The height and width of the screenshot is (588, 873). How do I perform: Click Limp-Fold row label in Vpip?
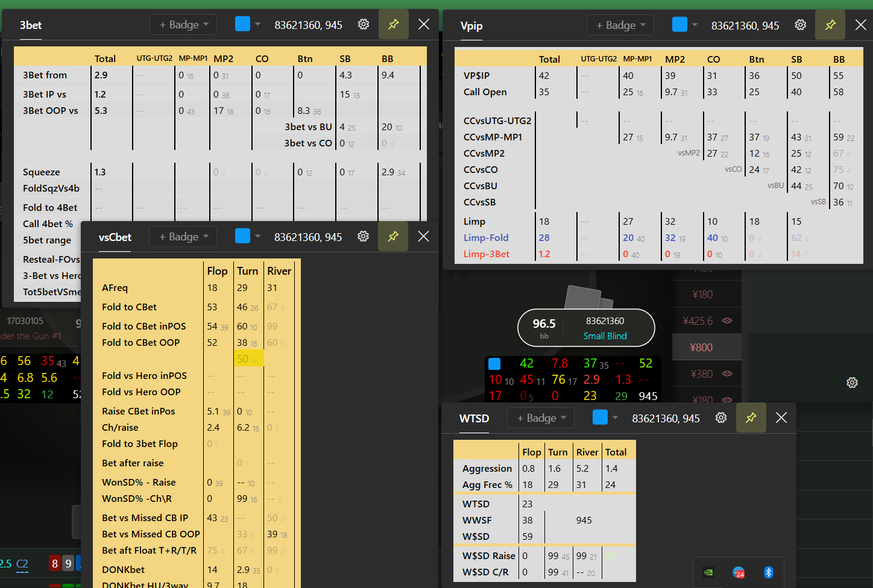pyautogui.click(x=486, y=237)
